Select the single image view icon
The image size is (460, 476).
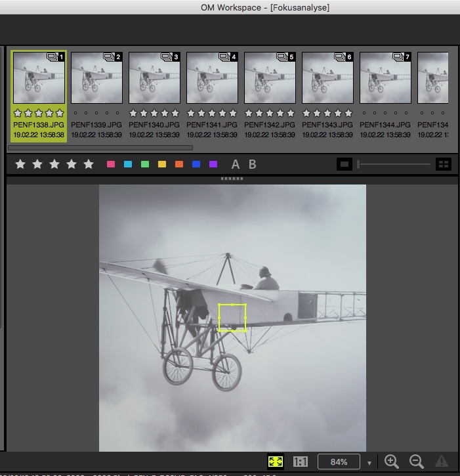coord(345,164)
